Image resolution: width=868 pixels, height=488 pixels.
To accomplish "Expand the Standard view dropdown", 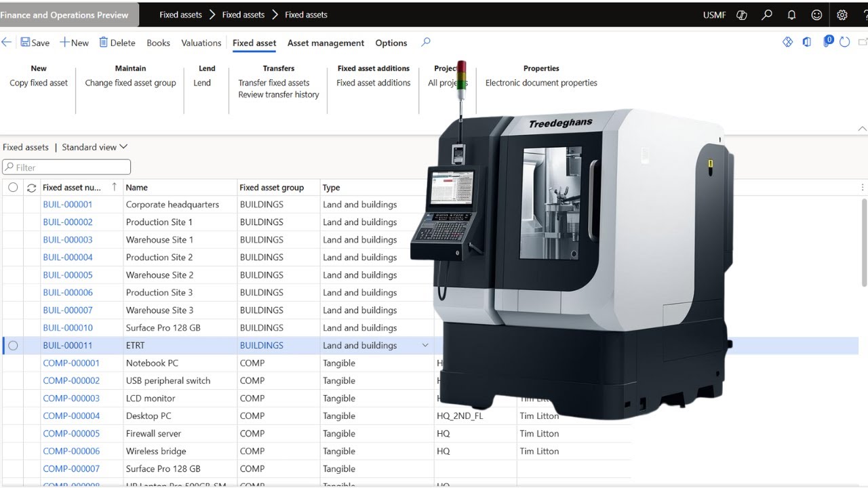I will click(x=94, y=147).
